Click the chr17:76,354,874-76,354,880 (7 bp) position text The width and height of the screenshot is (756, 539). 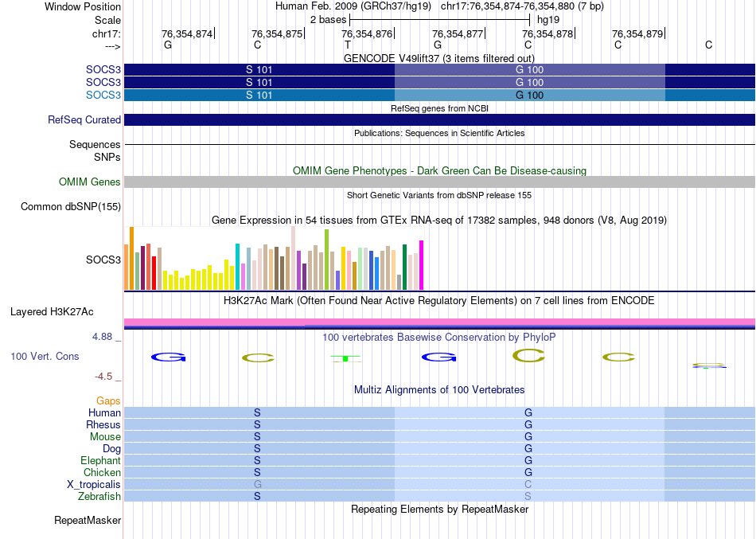522,6
